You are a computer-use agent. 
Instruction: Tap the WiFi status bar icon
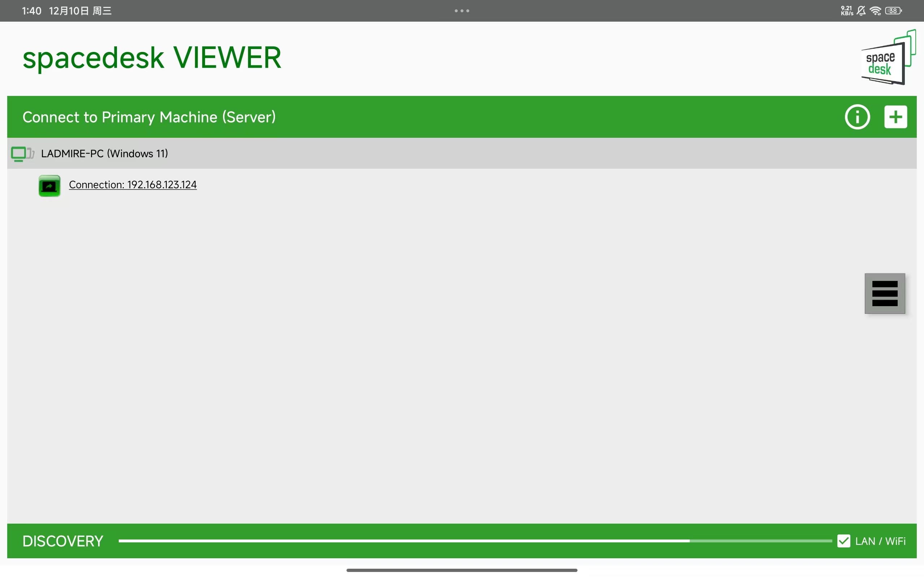coord(875,11)
